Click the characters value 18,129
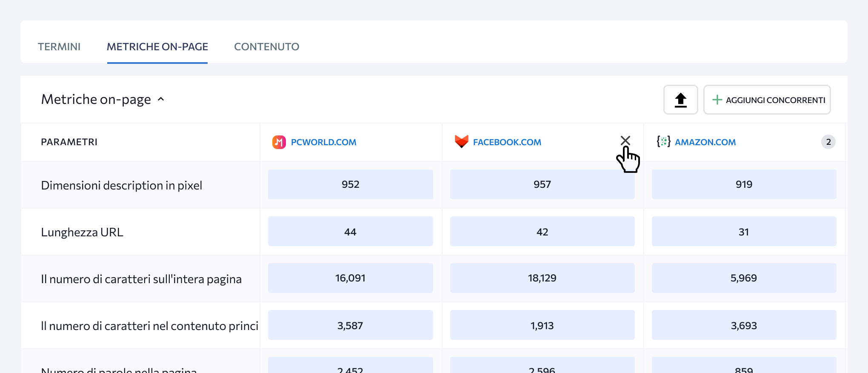The height and width of the screenshot is (373, 868). tap(542, 278)
